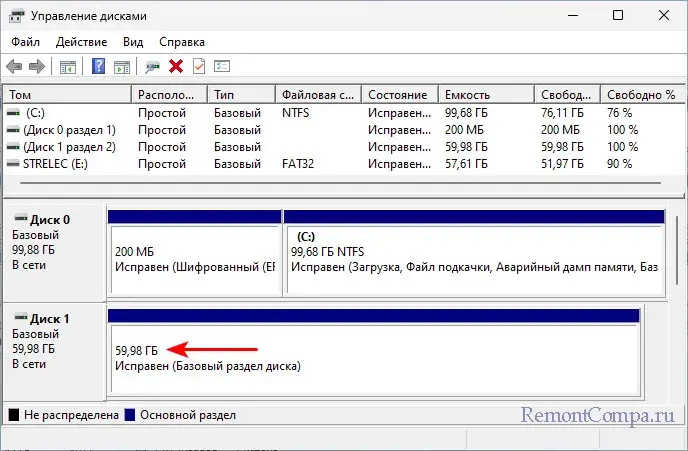Click the Disk Management title bar icon
The height and width of the screenshot is (451, 688).
pyautogui.click(x=17, y=16)
